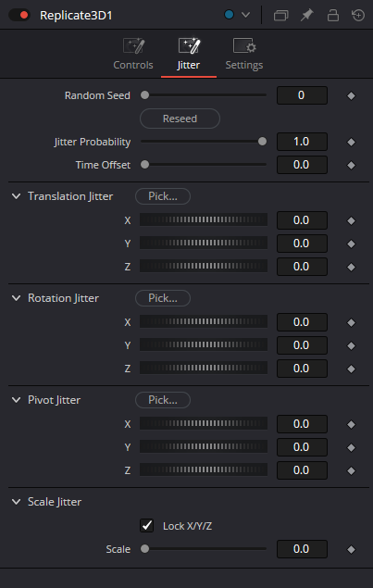Image resolution: width=373 pixels, height=588 pixels.
Task: Reset Replicate3D1 settings to defaults
Action: point(358,16)
